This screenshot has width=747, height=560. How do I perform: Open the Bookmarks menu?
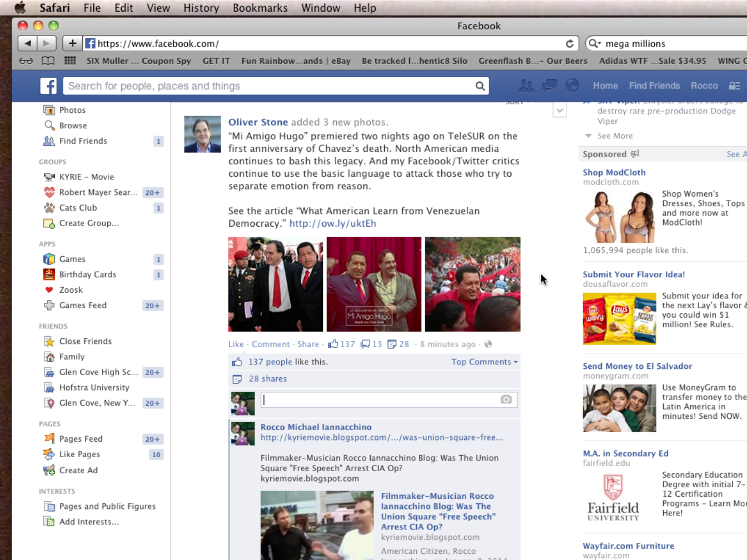(x=260, y=8)
